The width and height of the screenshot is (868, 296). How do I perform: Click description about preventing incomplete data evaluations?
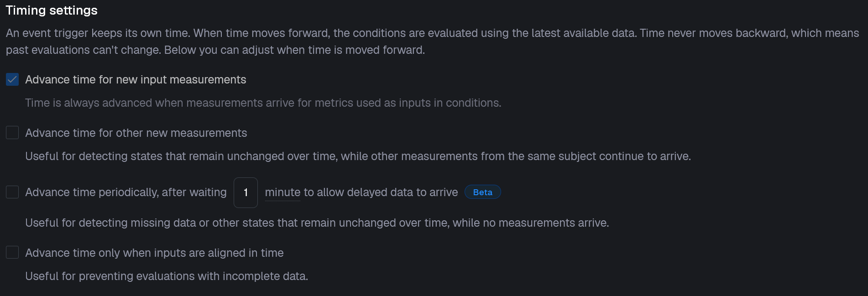[166, 276]
